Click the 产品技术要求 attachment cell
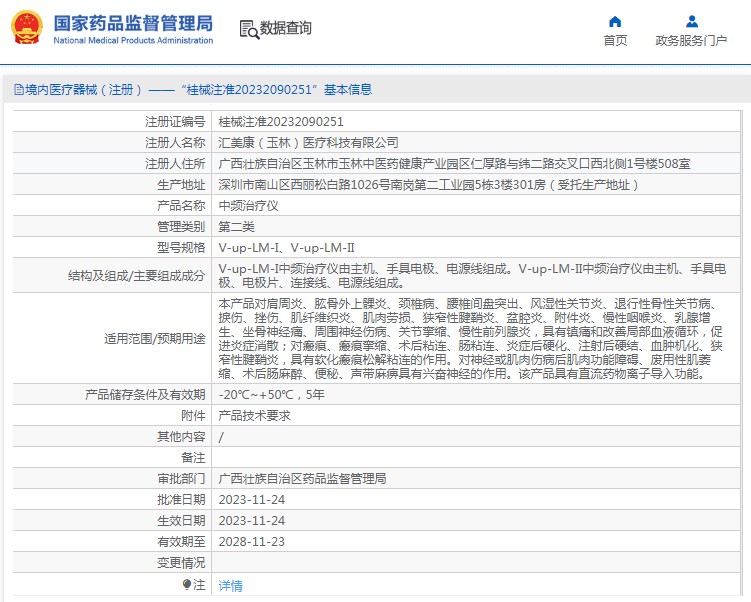The width and height of the screenshot is (751, 602). pyautogui.click(x=255, y=415)
